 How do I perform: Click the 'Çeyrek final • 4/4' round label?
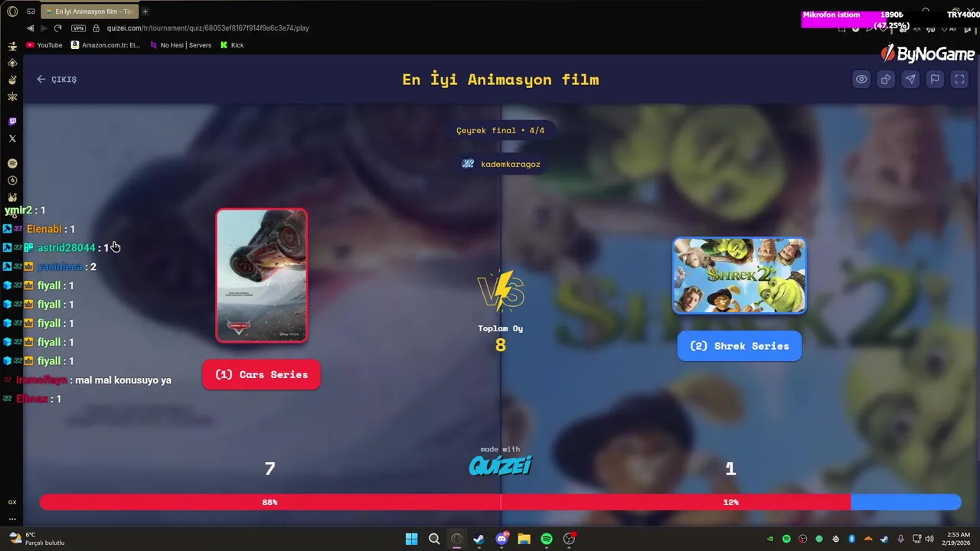(501, 130)
